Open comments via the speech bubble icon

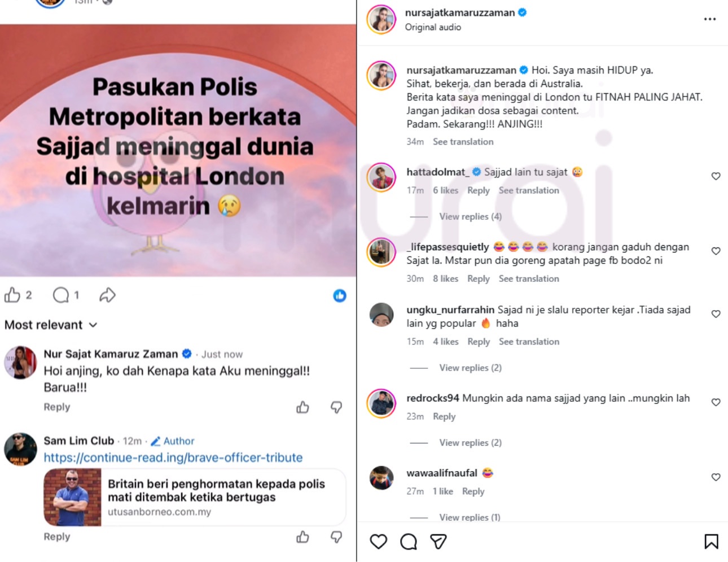[61, 295]
